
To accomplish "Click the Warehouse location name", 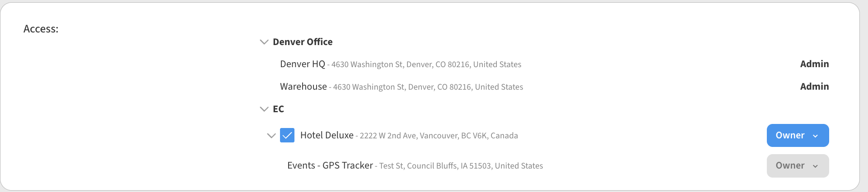I will 303,87.
